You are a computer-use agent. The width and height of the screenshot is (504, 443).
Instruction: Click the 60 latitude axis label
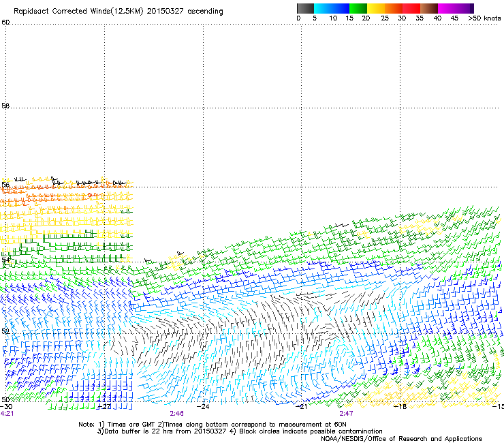5,22
